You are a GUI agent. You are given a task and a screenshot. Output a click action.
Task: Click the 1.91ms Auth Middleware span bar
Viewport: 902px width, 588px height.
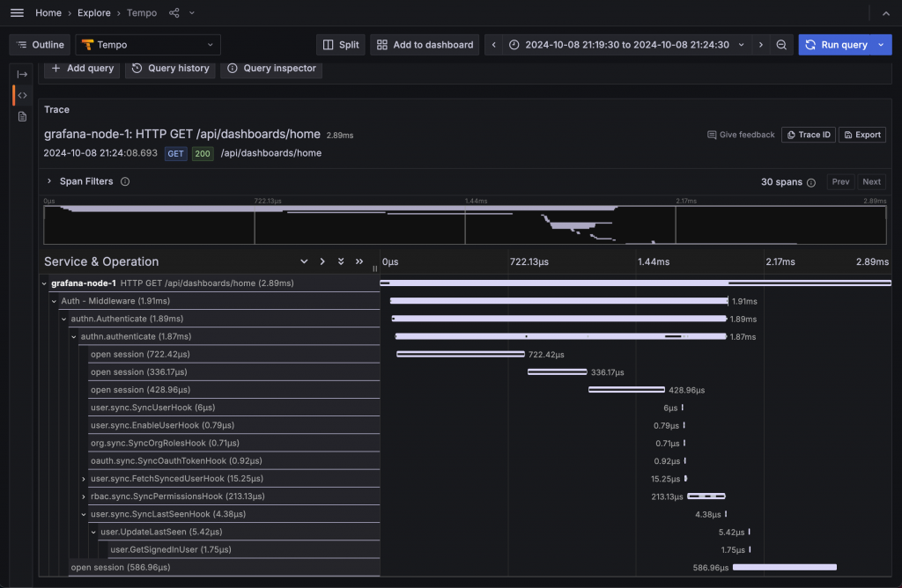pyautogui.click(x=559, y=301)
